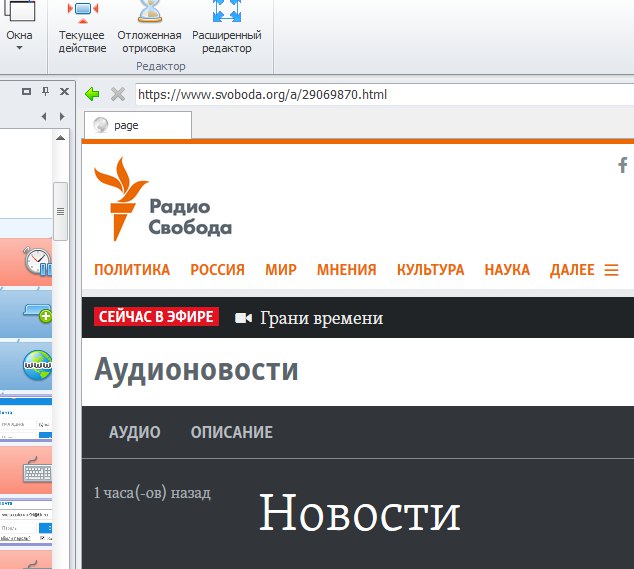Select the 'page' browser tab

point(138,125)
